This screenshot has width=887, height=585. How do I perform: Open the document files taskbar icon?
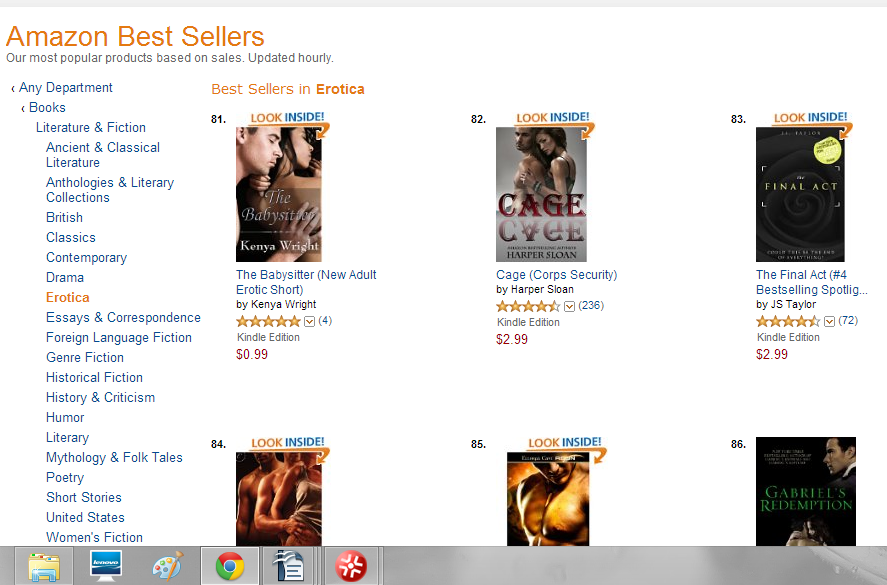[x=290, y=566]
